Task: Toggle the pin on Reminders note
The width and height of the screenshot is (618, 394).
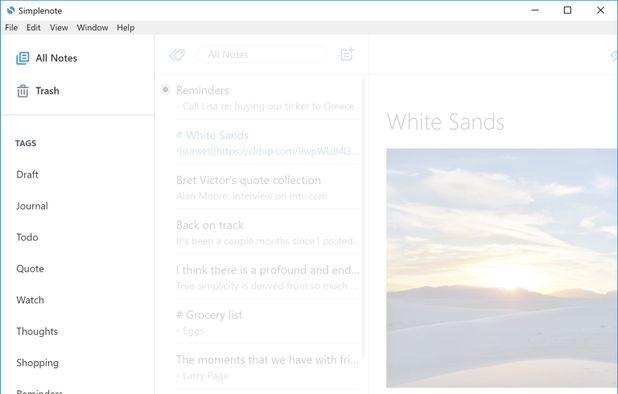Action: (x=165, y=90)
